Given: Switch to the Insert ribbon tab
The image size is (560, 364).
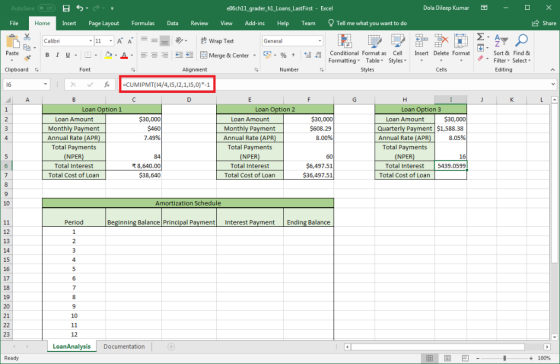Looking at the screenshot, I should point(69,23).
